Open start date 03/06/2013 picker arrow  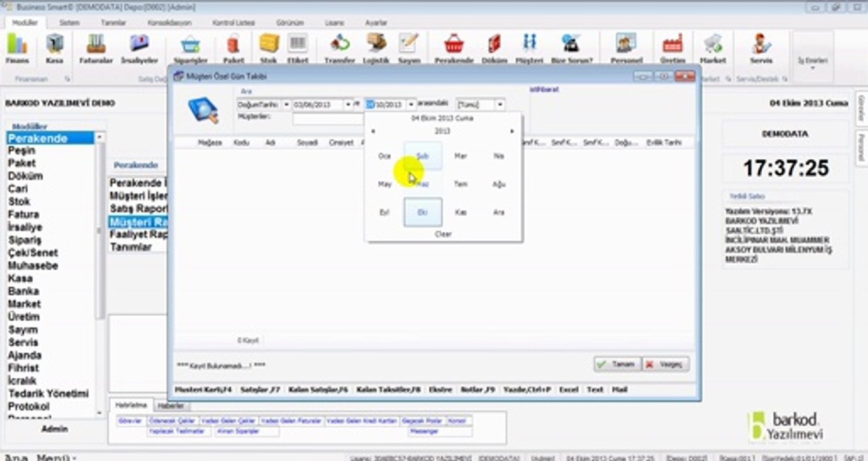[349, 104]
